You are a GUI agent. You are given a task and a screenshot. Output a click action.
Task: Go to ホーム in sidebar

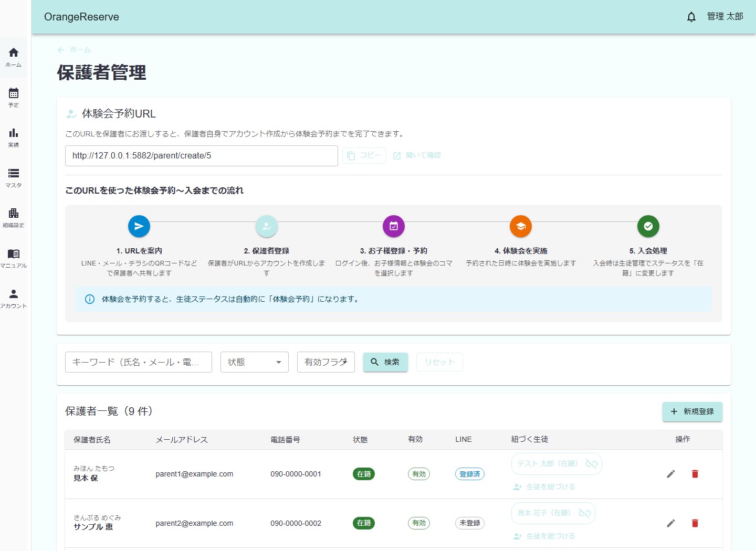tap(14, 57)
